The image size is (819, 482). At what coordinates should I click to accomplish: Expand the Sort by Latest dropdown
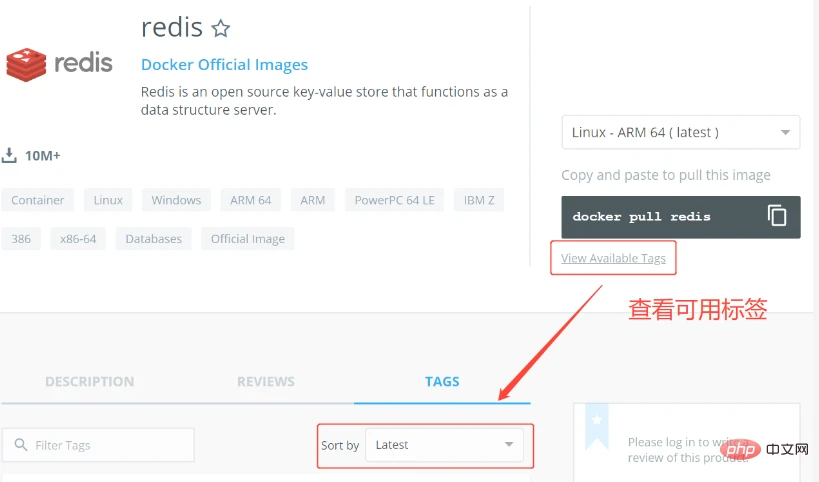444,445
